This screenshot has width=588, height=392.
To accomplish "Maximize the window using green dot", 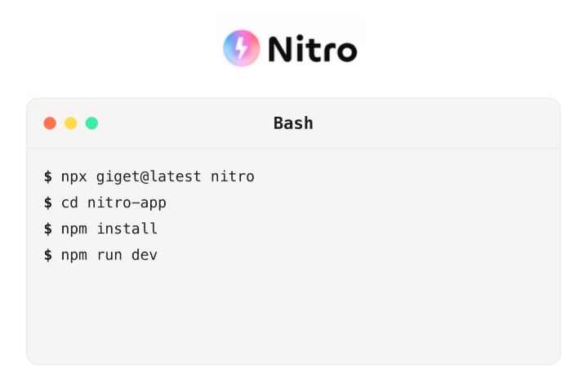I will 91,123.
